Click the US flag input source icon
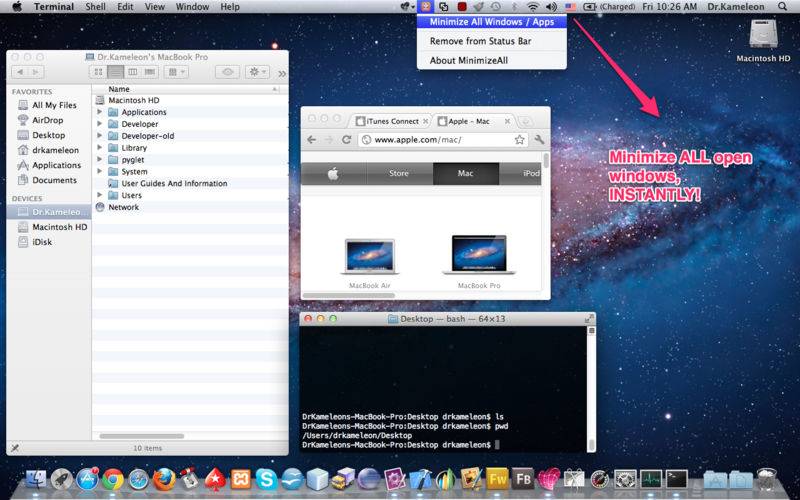800x500 pixels. 570,7
